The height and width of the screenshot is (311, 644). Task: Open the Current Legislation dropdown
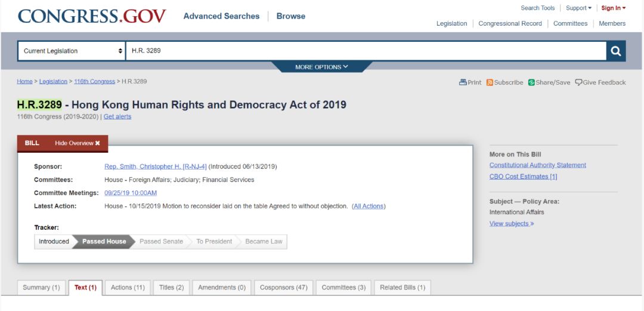(72, 51)
